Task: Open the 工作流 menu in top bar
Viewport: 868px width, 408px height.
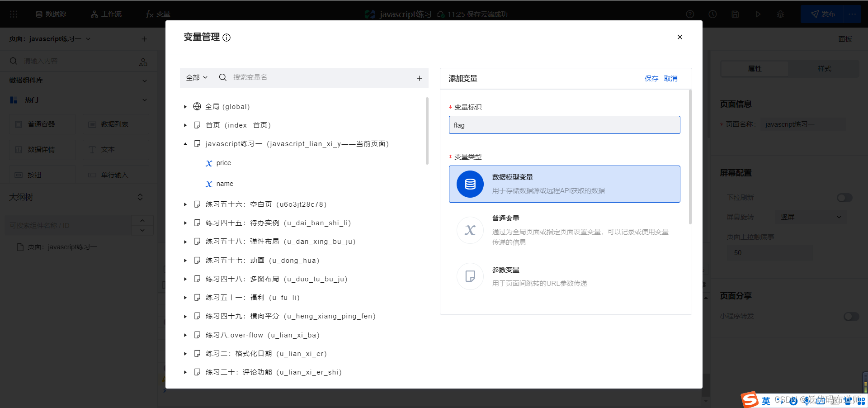Action: click(106, 14)
